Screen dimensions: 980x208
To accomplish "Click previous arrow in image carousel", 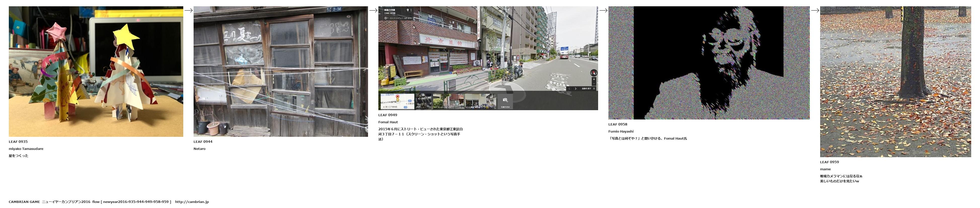I will click(569, 89).
